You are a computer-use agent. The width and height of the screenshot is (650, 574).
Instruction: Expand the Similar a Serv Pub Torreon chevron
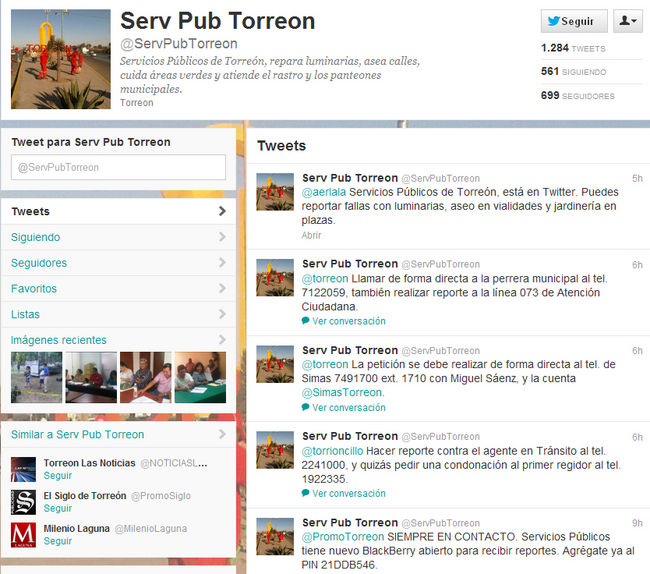tap(222, 434)
